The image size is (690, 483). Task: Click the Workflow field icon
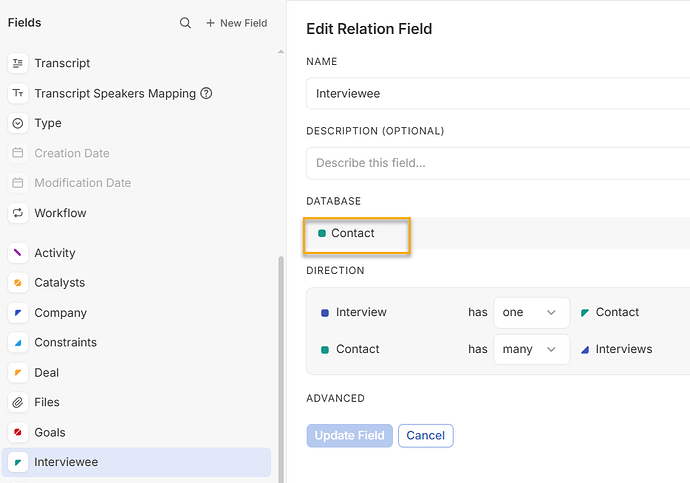[x=18, y=213]
